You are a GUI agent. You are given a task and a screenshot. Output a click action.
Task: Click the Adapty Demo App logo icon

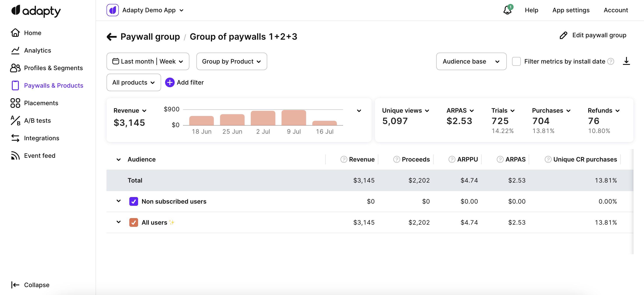click(112, 10)
